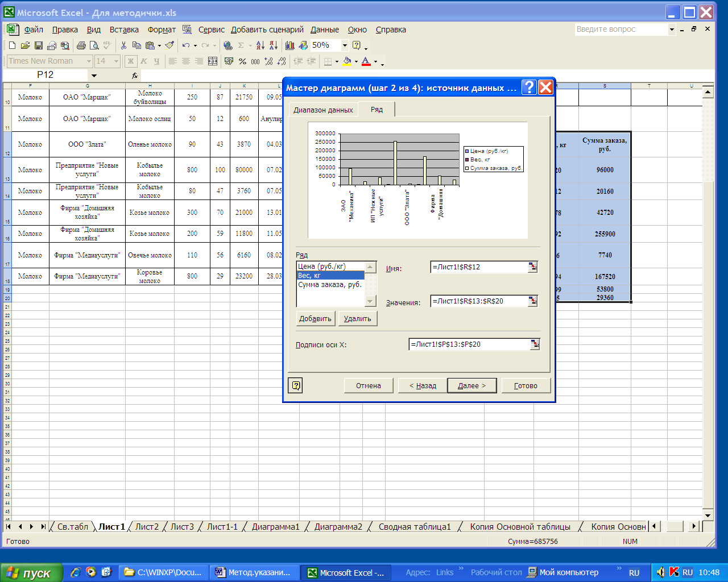728x582 pixels.
Task: Toggle Center alignment
Action: click(186, 61)
